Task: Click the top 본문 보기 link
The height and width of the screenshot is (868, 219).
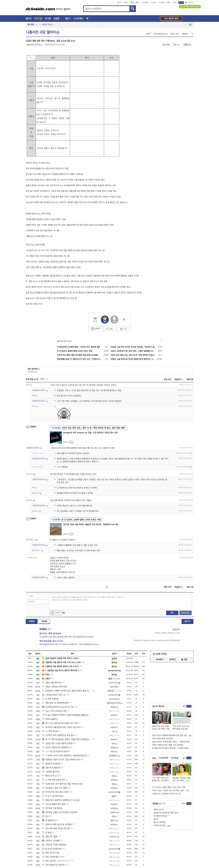Action: click(x=168, y=379)
